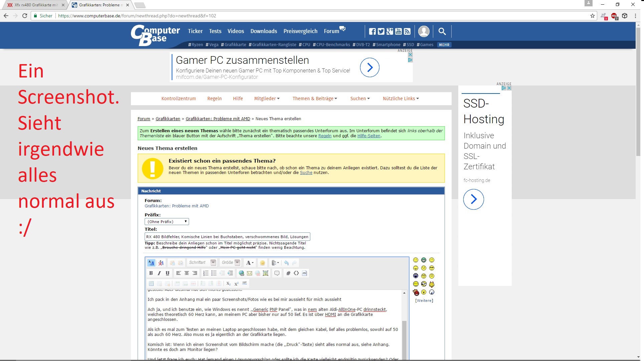
Task: Open text color picker A dropdown
Action: 250,263
